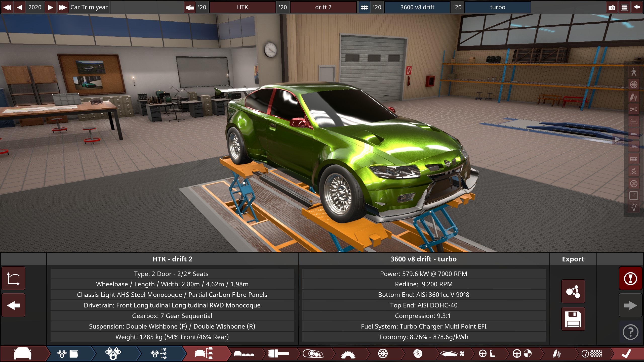Raise or lower the car lift
The height and width of the screenshot is (362, 644).
click(634, 171)
